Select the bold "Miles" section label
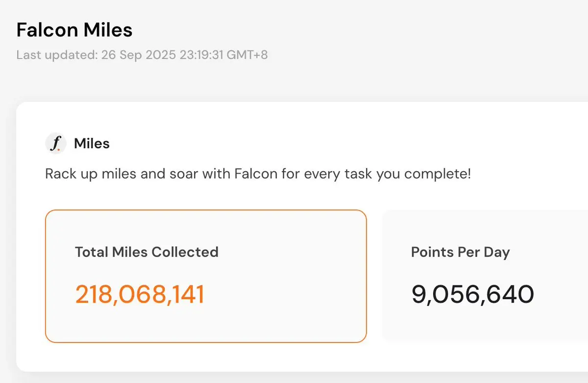Screen dimensions: 588x383 (x=92, y=144)
